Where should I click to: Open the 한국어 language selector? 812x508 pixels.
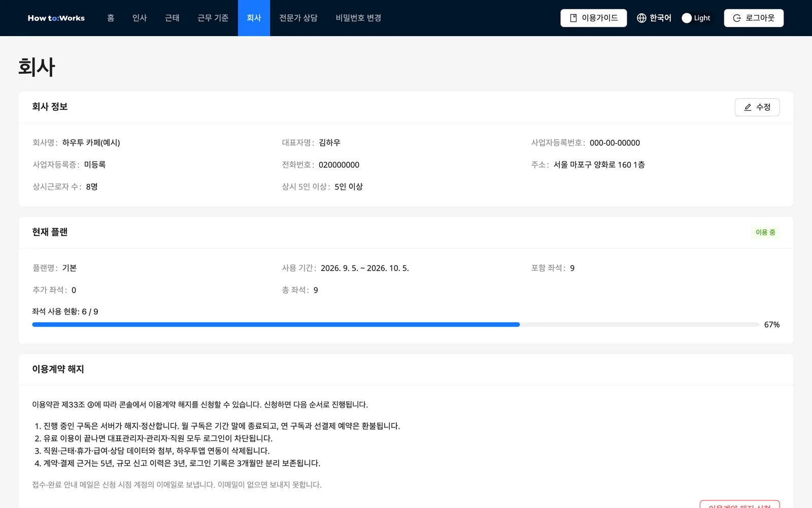654,18
